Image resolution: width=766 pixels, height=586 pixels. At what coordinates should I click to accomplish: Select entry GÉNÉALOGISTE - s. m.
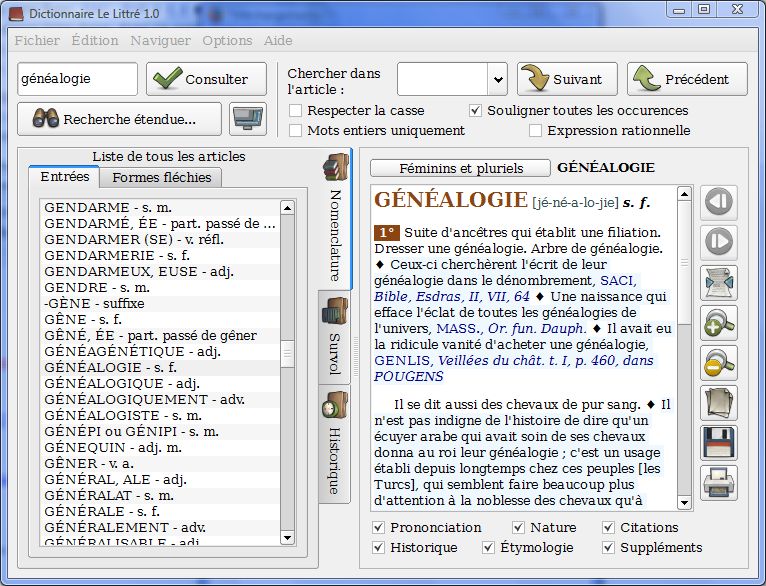click(161, 416)
